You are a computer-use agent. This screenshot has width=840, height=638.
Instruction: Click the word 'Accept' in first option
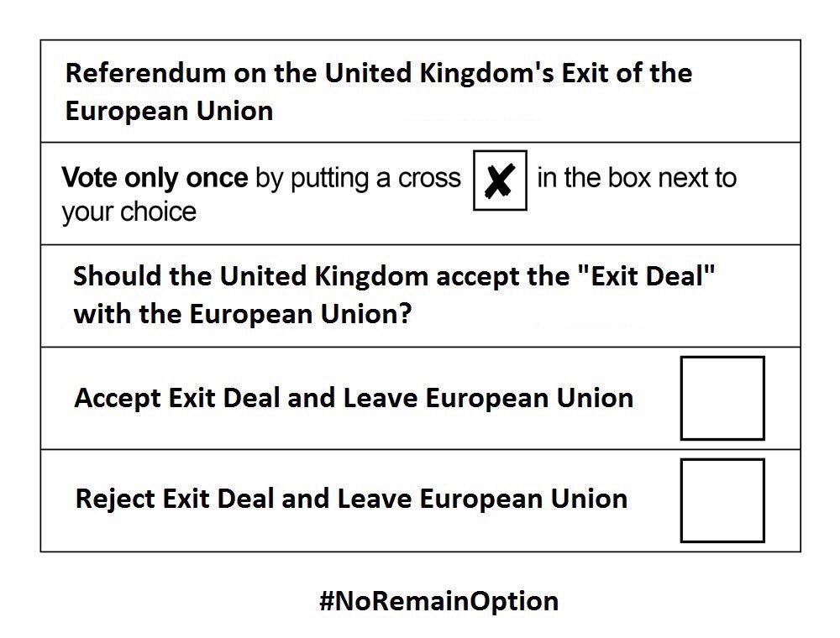pyautogui.click(x=118, y=400)
